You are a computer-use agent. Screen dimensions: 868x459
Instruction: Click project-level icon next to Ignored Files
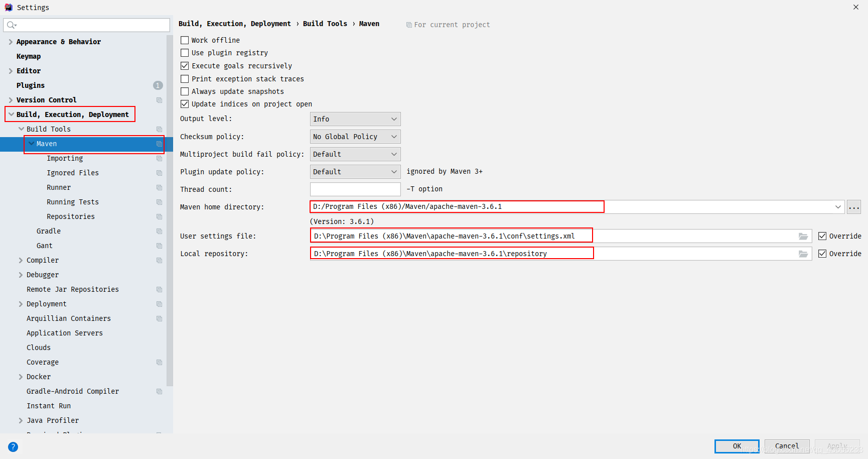point(159,173)
